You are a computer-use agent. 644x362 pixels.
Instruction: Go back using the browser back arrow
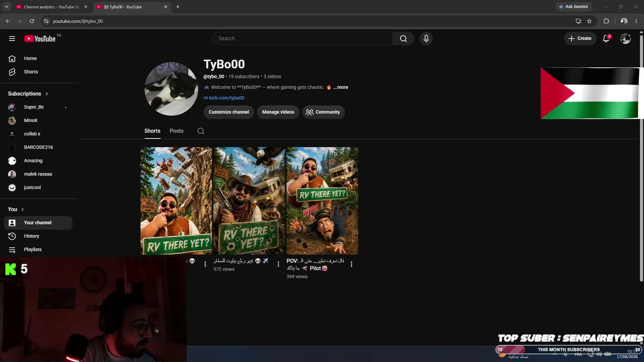click(8, 21)
